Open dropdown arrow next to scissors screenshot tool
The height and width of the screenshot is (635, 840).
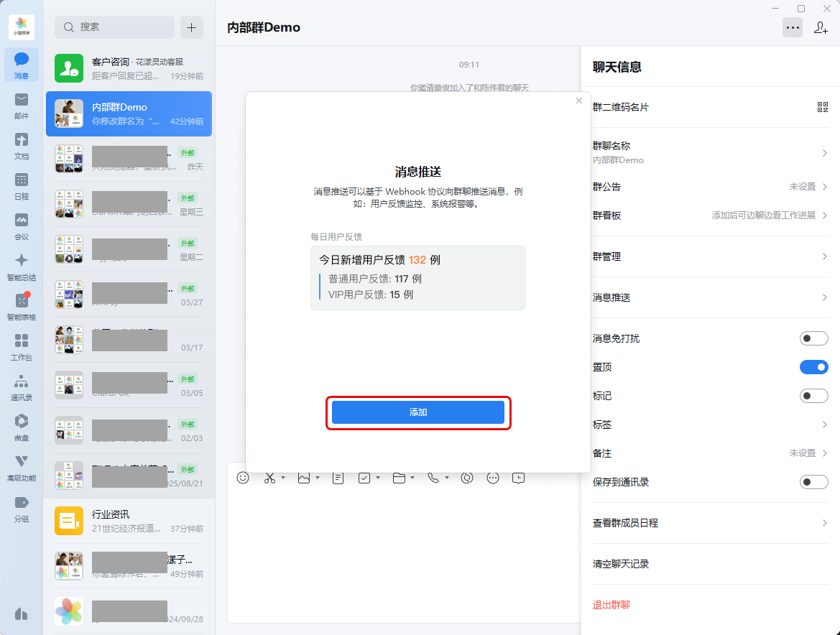coord(283,478)
